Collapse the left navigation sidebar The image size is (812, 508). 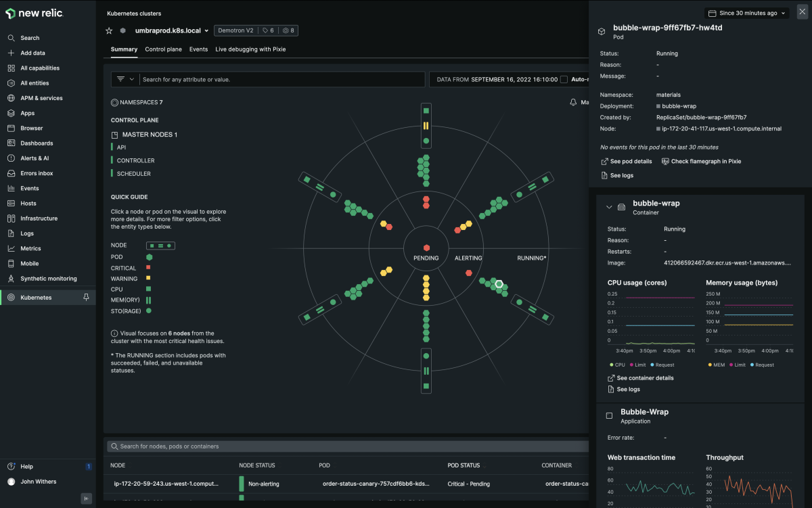point(87,499)
